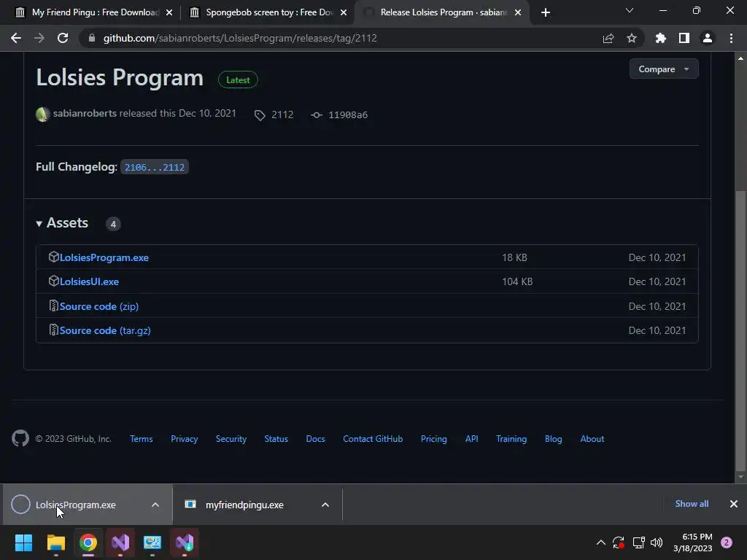Open Contact GitHub footer link
747x560 pixels.
point(373,439)
